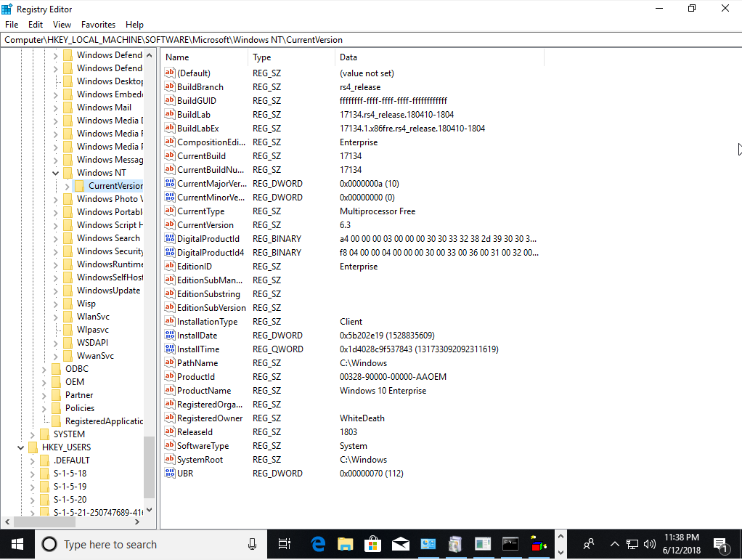Select the S-1-5-19 key under HKEY_USERS
Screen dimensions: 742x560
[70, 486]
